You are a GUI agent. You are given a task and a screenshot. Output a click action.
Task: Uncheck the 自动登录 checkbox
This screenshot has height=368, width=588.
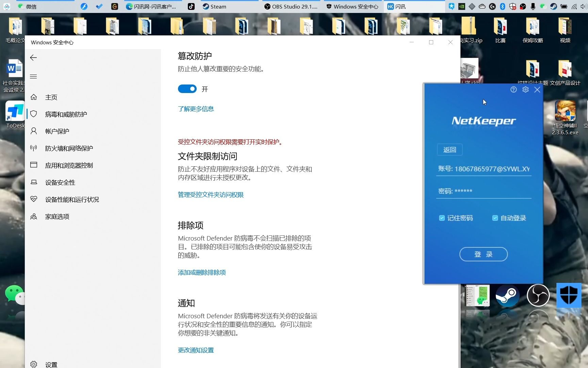coord(495,218)
